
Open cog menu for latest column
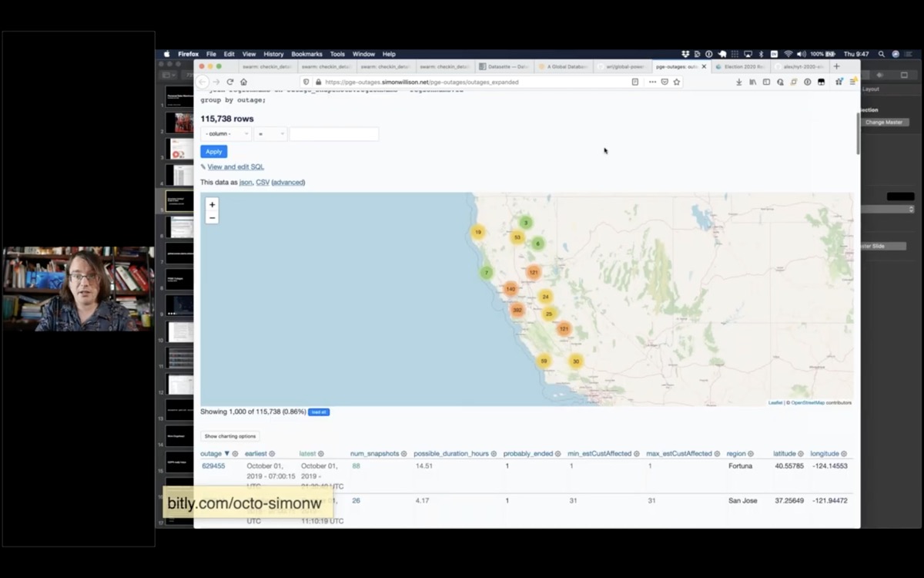(321, 454)
